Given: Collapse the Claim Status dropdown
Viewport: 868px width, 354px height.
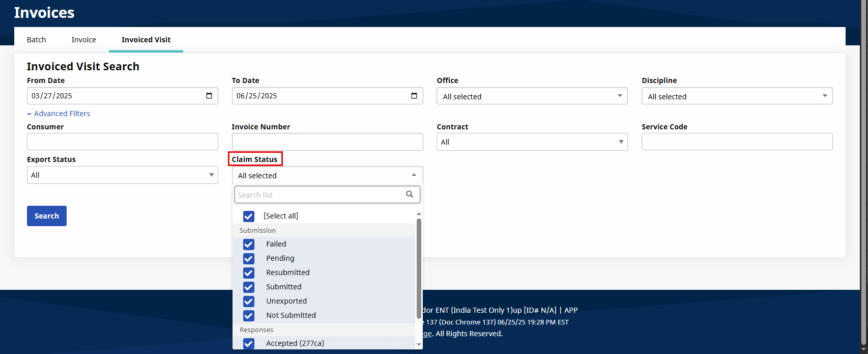Looking at the screenshot, I should pyautogui.click(x=327, y=175).
